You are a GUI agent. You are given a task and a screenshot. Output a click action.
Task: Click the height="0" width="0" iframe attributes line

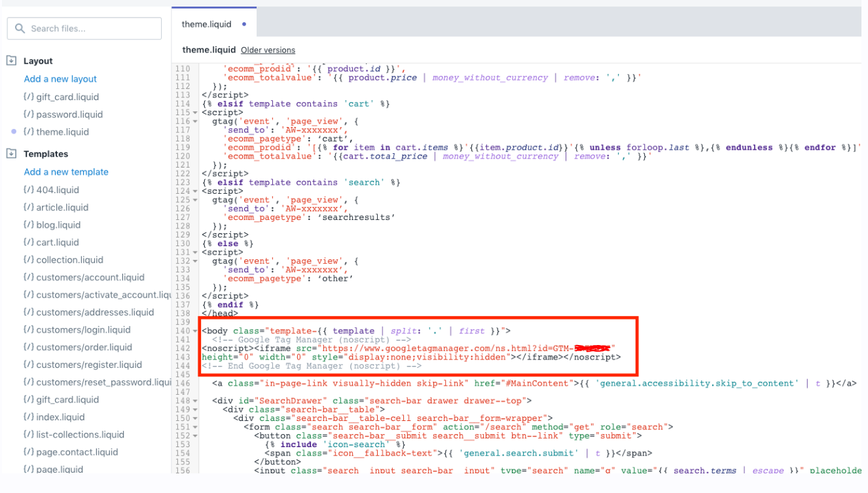pyautogui.click(x=411, y=357)
